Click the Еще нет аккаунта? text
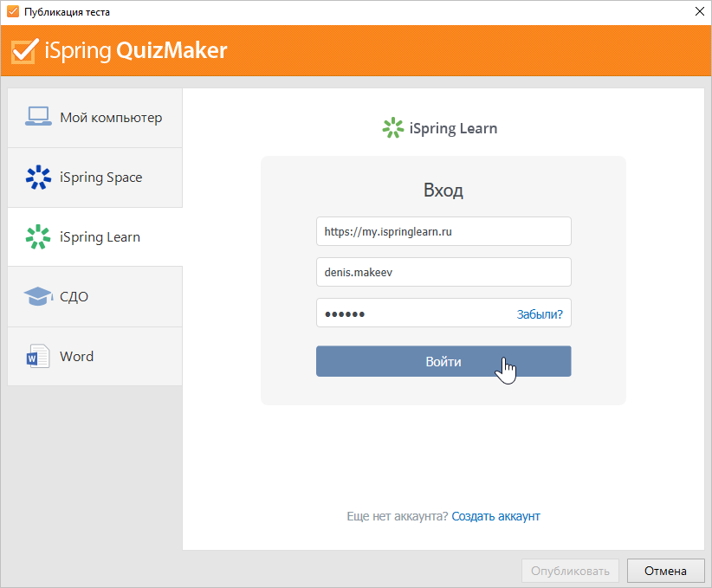The image size is (712, 588). click(398, 516)
